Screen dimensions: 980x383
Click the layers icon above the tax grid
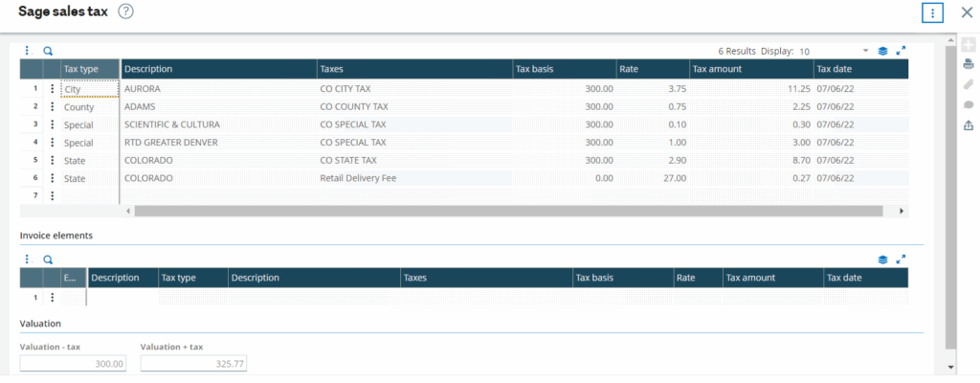point(882,51)
